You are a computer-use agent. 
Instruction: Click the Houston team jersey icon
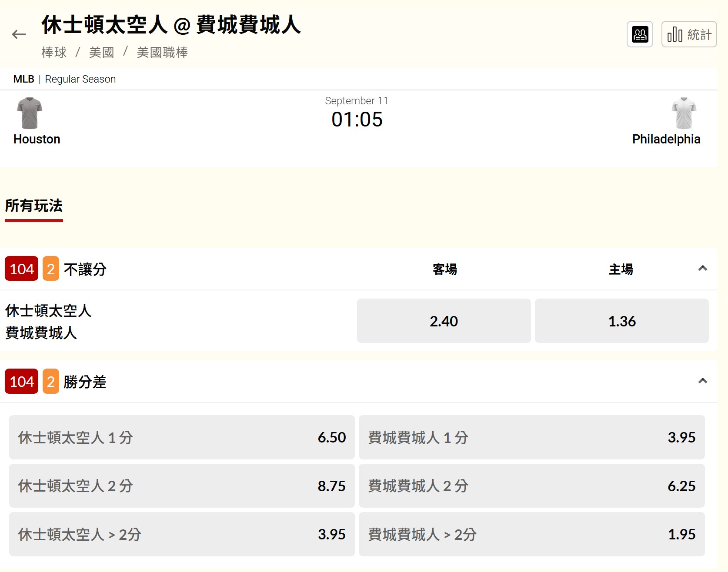pos(30,113)
